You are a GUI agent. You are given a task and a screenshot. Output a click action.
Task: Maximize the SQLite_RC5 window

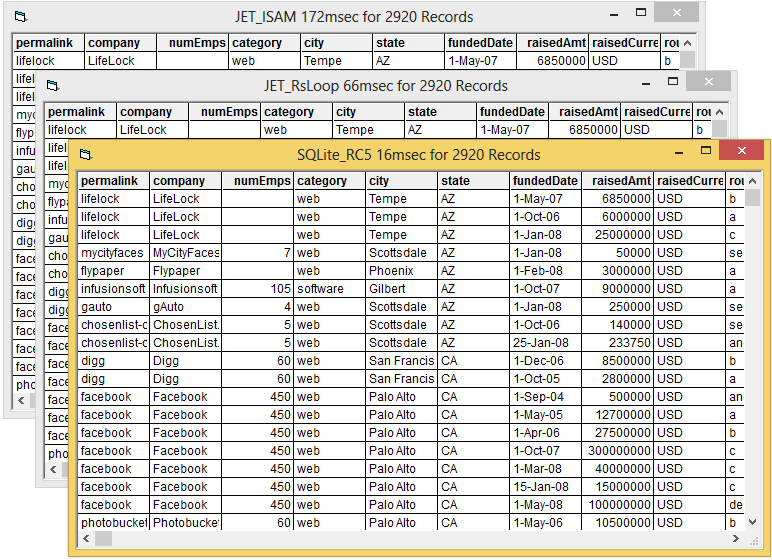point(706,151)
